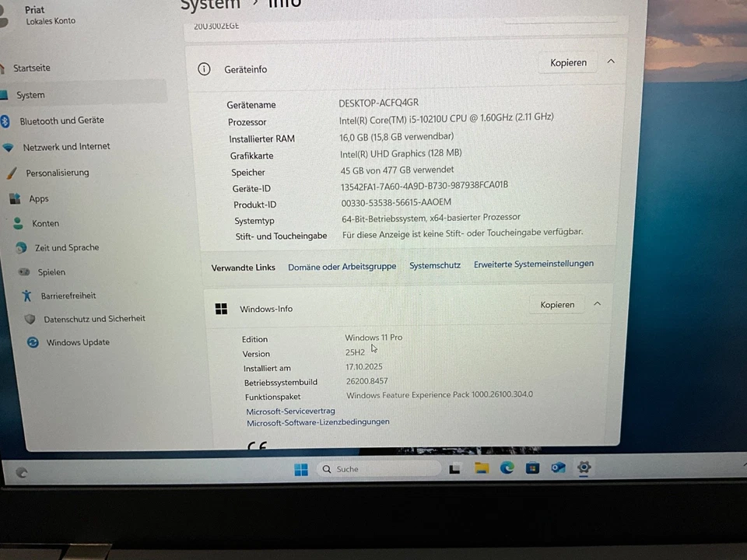Select the 64-Bit-Betriebssystem Systemtyp value
747x560 pixels.
point(430,218)
